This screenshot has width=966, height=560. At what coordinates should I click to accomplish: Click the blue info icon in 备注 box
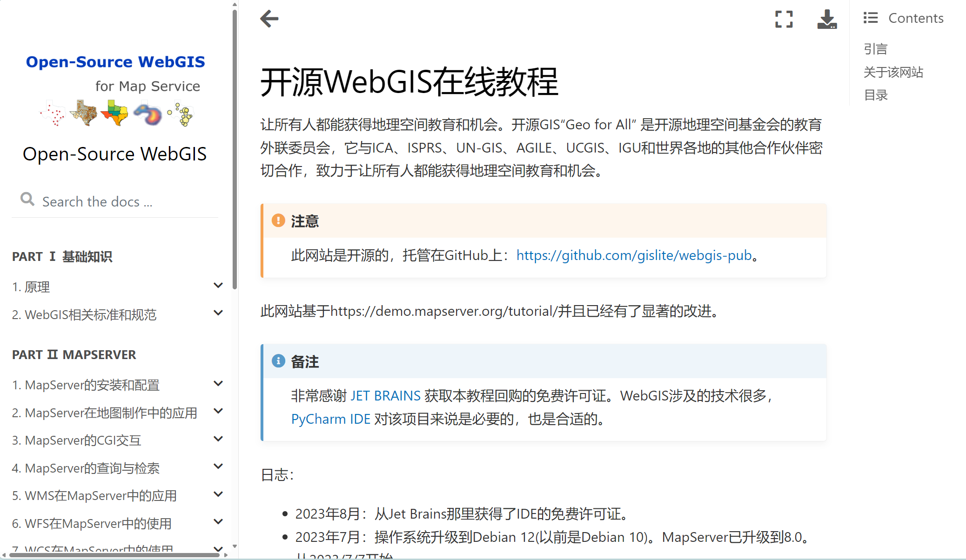tap(278, 360)
